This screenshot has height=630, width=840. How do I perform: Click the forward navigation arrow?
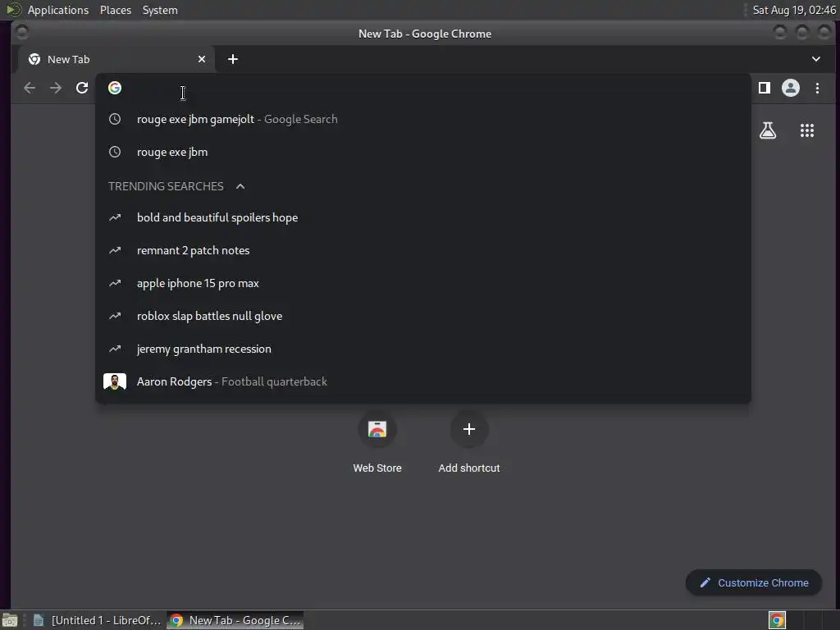coord(56,88)
